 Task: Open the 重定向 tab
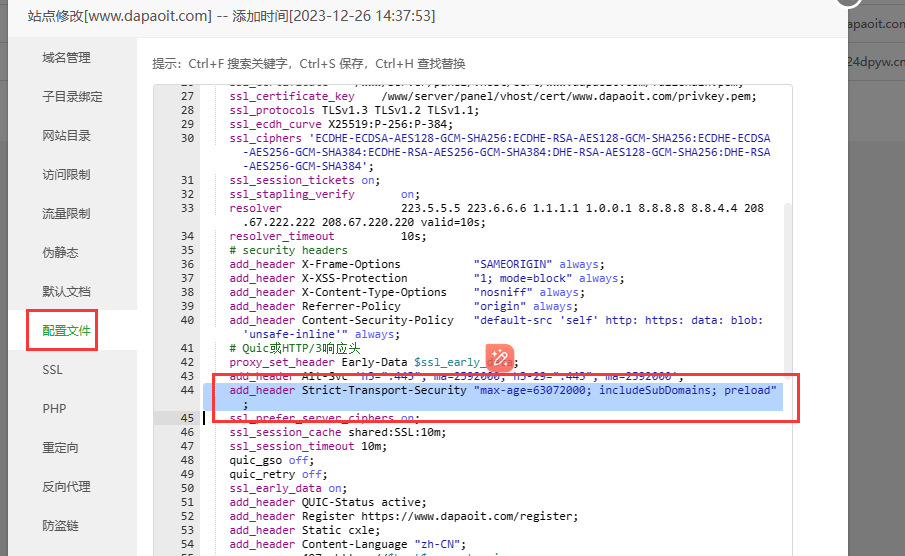pos(60,447)
